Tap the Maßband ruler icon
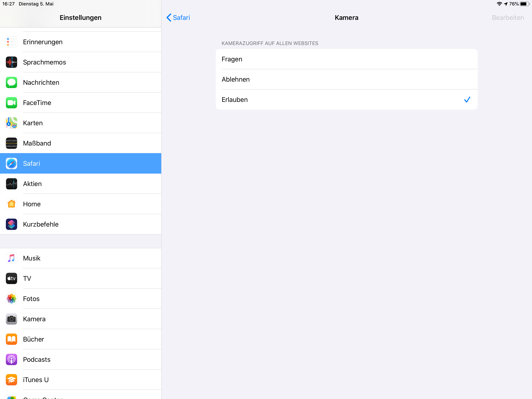The image size is (532, 399). (11, 143)
